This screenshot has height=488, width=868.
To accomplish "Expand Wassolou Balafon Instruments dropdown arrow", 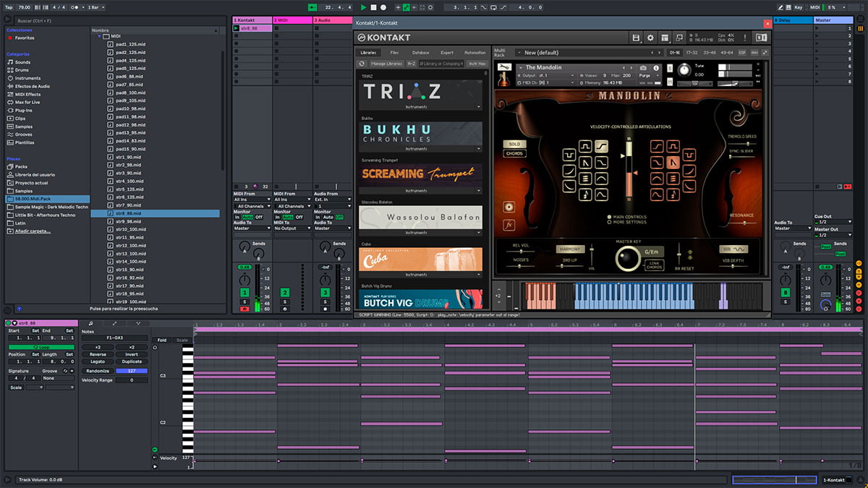I will point(478,233).
